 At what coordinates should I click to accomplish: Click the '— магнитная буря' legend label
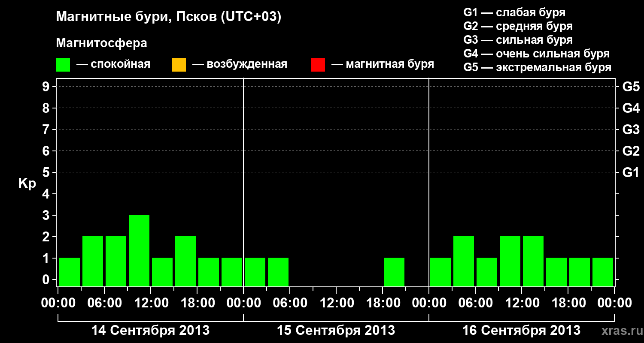(x=383, y=65)
